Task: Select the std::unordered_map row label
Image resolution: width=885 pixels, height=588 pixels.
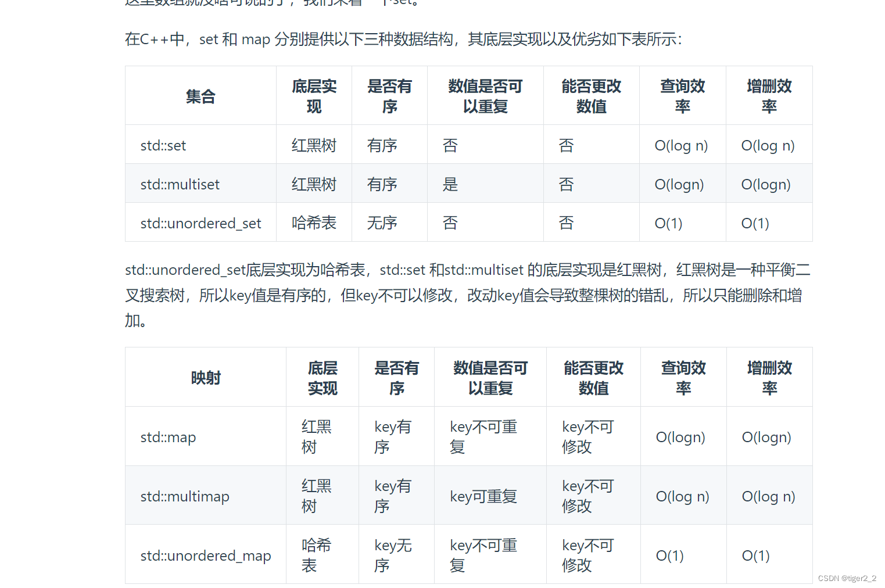Action: tap(205, 555)
